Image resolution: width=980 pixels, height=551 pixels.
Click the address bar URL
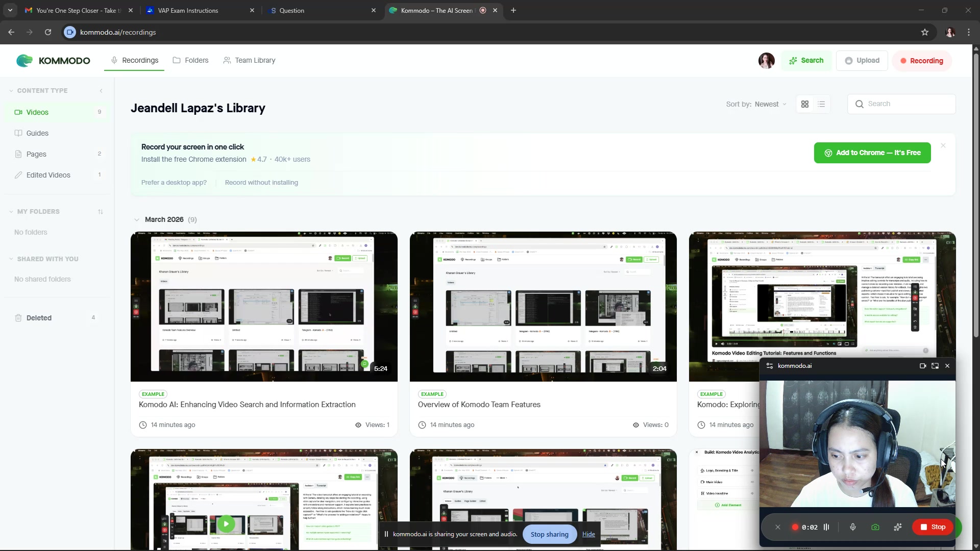(118, 32)
